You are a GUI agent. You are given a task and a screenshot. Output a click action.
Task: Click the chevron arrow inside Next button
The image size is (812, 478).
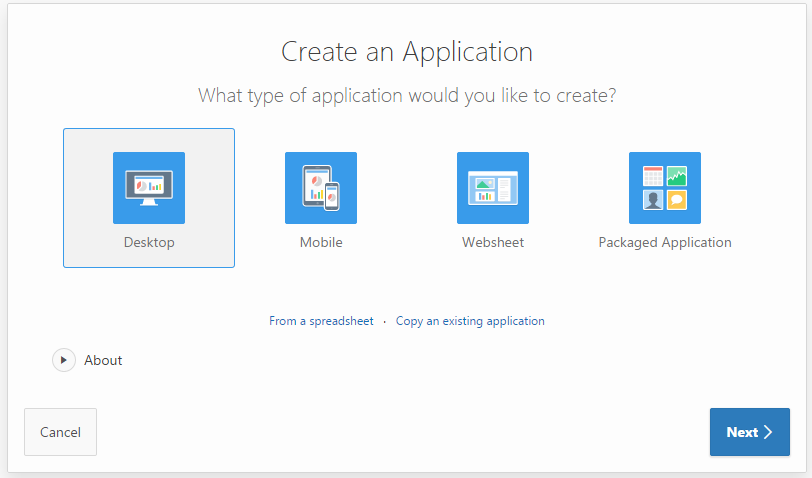point(768,432)
